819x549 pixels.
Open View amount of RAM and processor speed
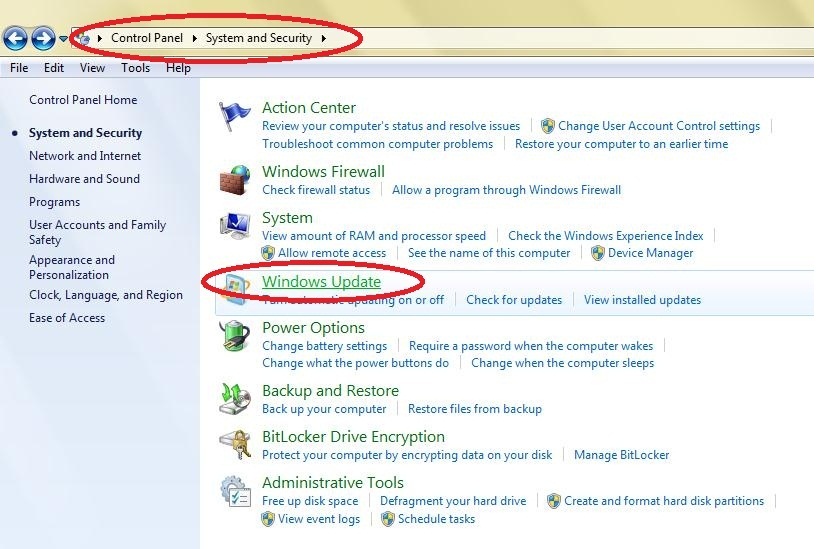tap(374, 236)
